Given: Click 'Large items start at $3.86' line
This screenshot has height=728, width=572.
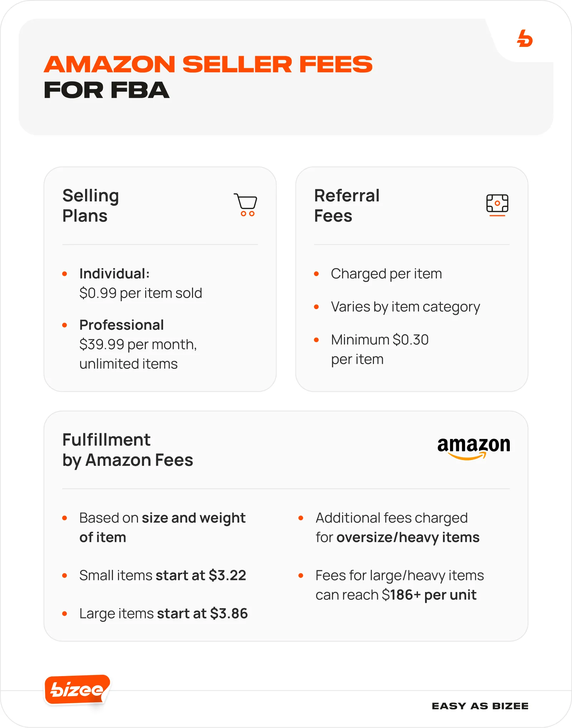Looking at the screenshot, I should pos(163,614).
